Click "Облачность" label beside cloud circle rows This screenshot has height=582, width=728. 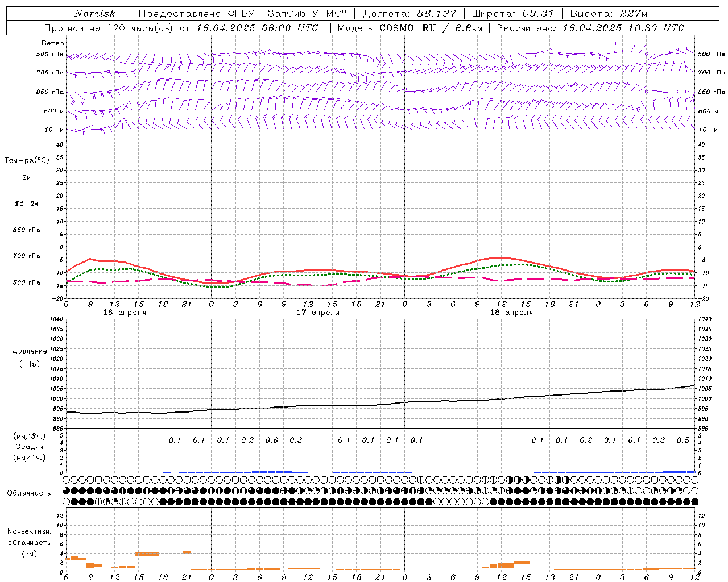29,493
